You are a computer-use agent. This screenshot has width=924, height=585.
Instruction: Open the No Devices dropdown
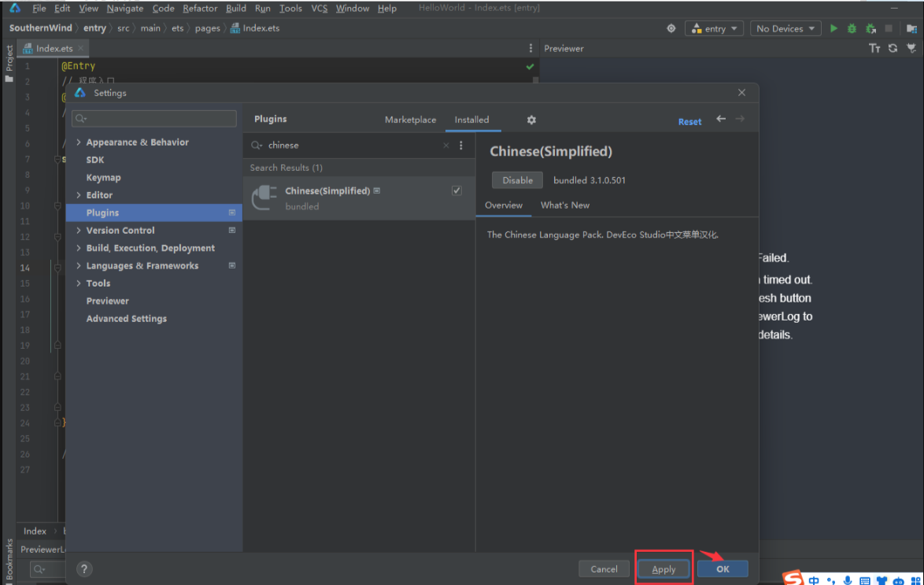[x=785, y=28]
